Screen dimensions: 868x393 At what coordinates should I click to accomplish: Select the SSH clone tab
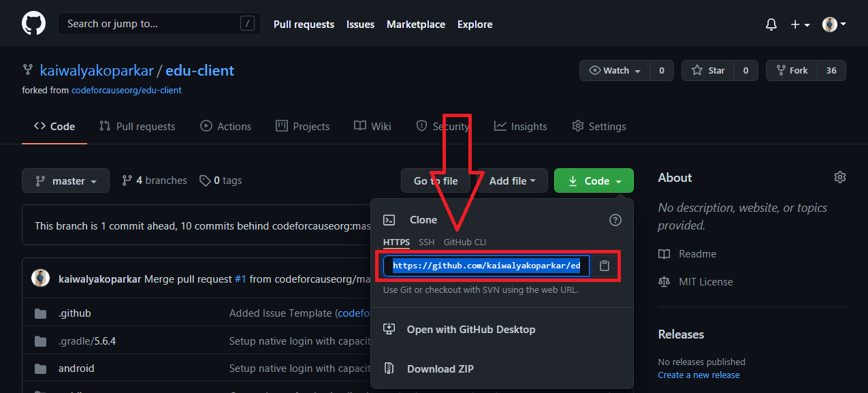tap(427, 242)
